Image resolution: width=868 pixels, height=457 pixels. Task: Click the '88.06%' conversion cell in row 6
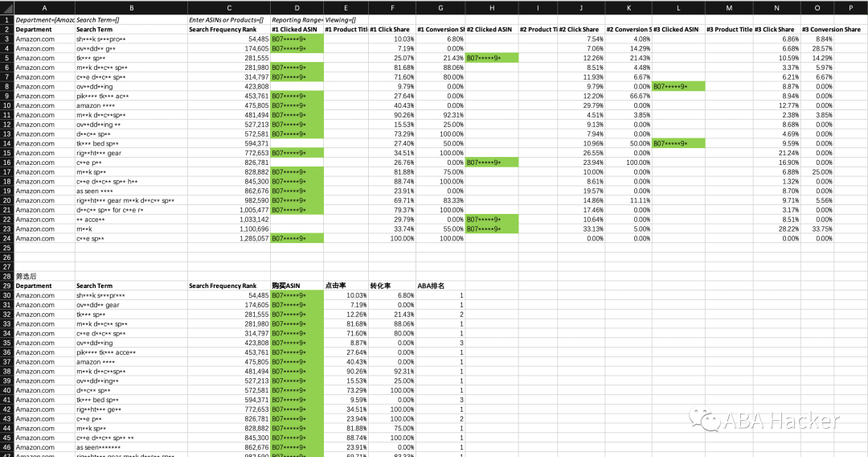[440, 68]
